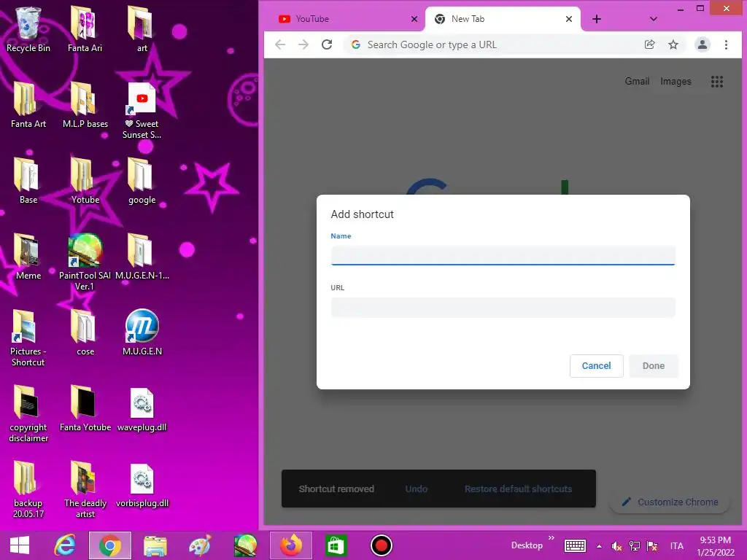Show hidden tray icons arrow
The image size is (747, 560).
click(x=599, y=546)
